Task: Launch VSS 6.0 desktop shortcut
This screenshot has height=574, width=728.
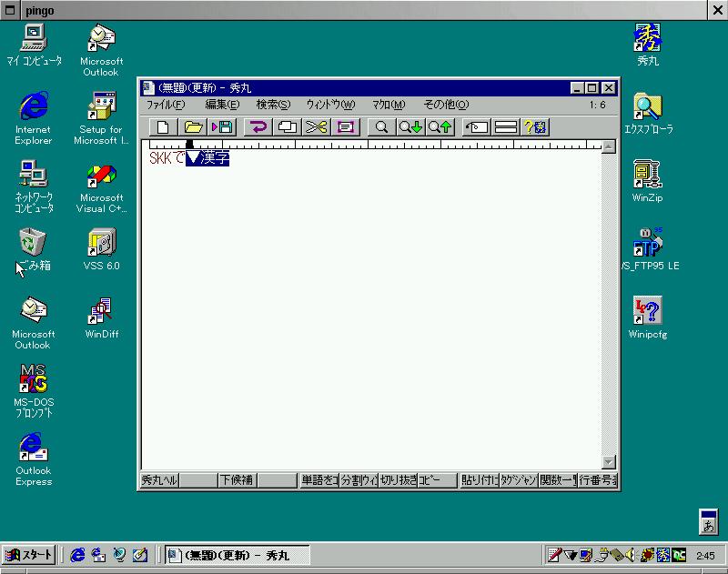Action: [101, 249]
